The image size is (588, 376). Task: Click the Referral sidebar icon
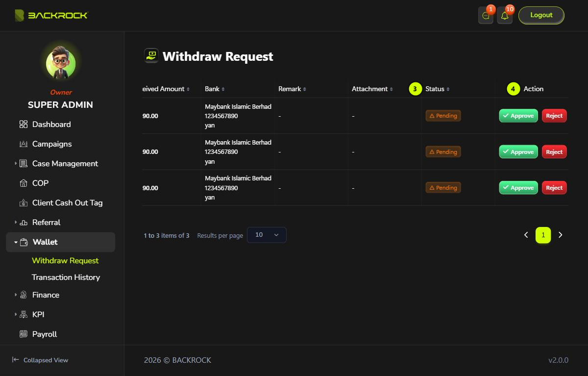coord(24,223)
